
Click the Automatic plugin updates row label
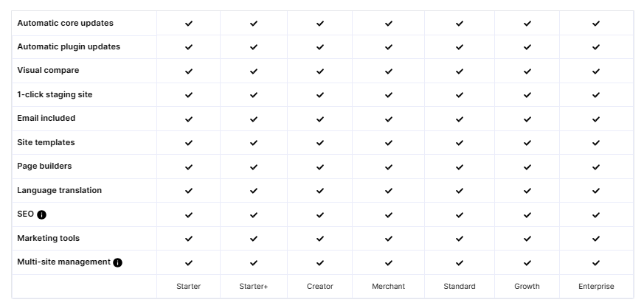tap(69, 46)
